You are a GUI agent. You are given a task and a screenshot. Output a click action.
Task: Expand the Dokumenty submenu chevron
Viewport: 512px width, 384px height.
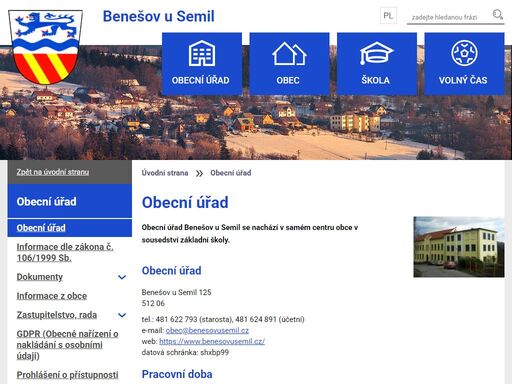[x=122, y=277]
